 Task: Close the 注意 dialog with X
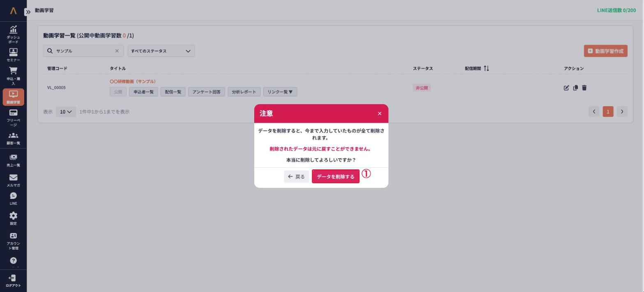(379, 114)
